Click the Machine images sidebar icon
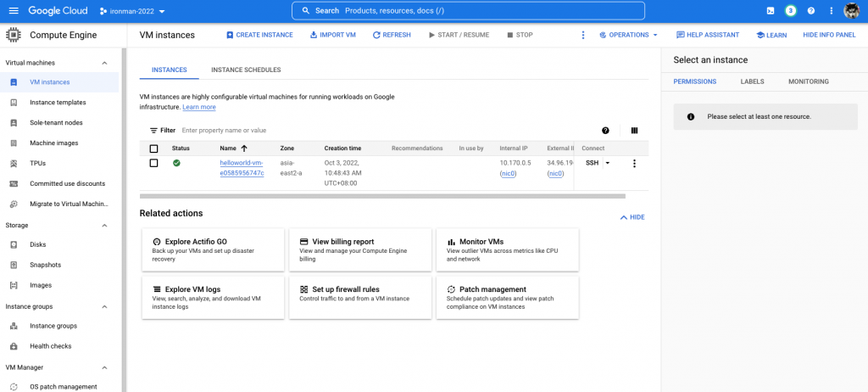Screen dimensions: 868x392 [x=14, y=143]
